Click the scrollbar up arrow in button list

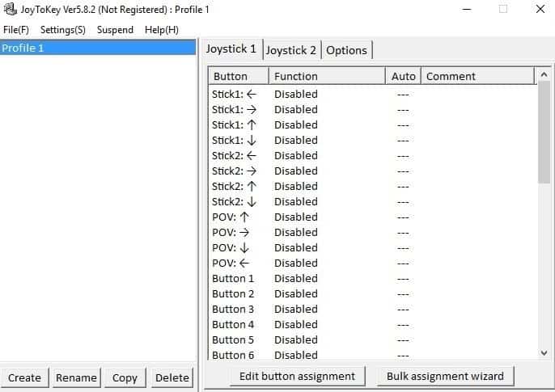tap(544, 74)
